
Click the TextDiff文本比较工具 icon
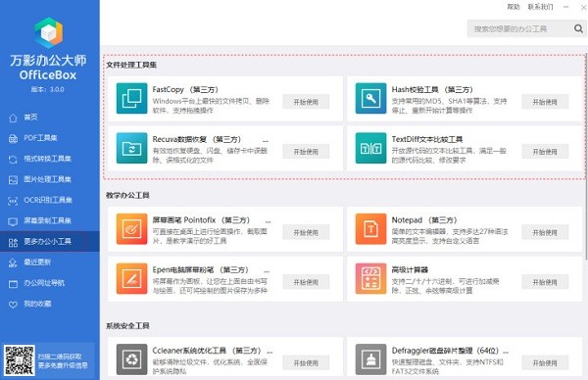click(x=370, y=148)
